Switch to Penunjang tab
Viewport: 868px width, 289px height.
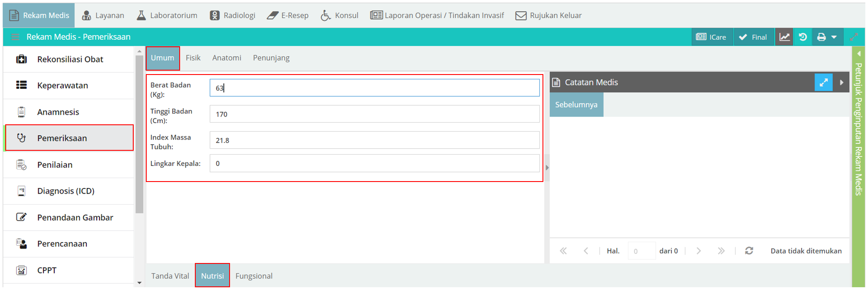[271, 58]
